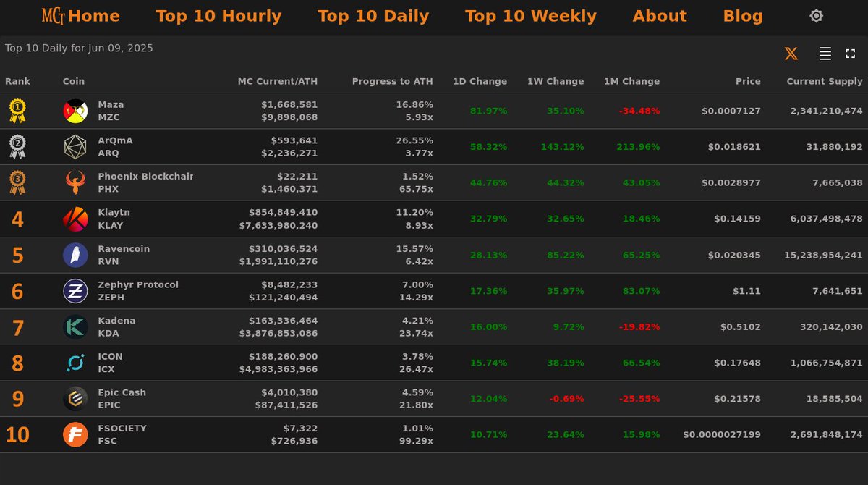Viewport: 868px width, 485px height.
Task: Sort by the Rank column header
Action: [x=18, y=81]
